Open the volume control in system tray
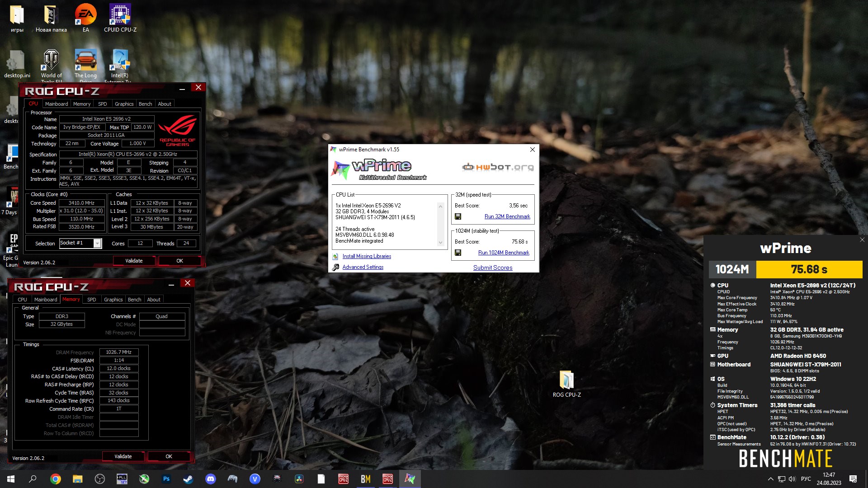Image resolution: width=868 pixels, height=488 pixels. (x=792, y=479)
